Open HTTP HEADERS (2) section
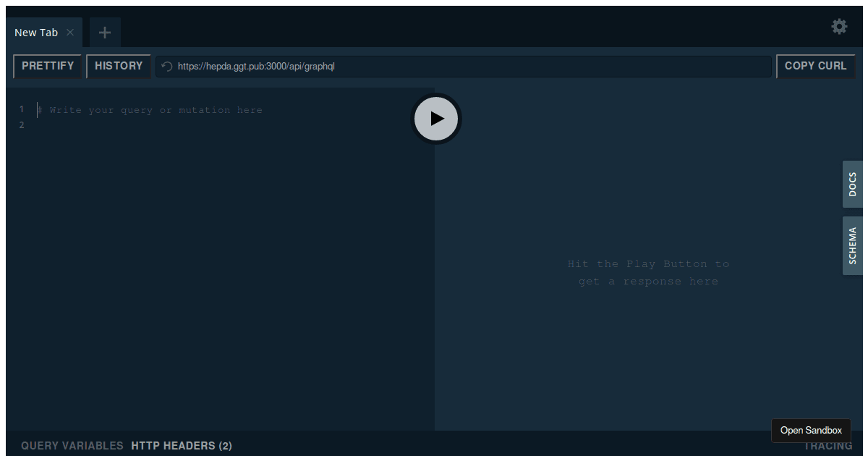 pos(182,446)
